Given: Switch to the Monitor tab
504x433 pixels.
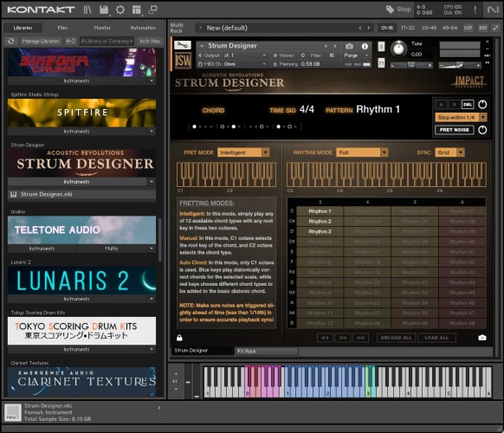Looking at the screenshot, I should tap(102, 28).
